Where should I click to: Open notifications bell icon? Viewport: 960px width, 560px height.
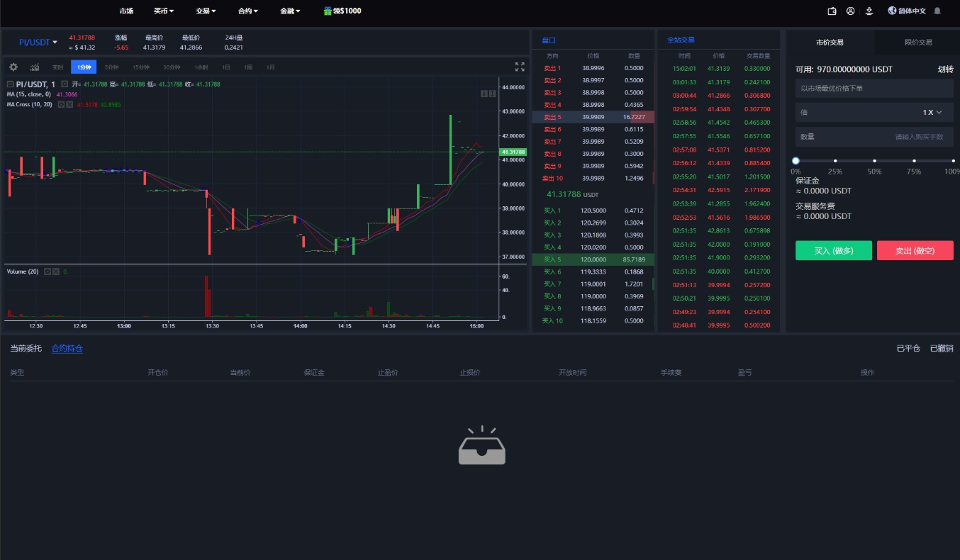[937, 11]
